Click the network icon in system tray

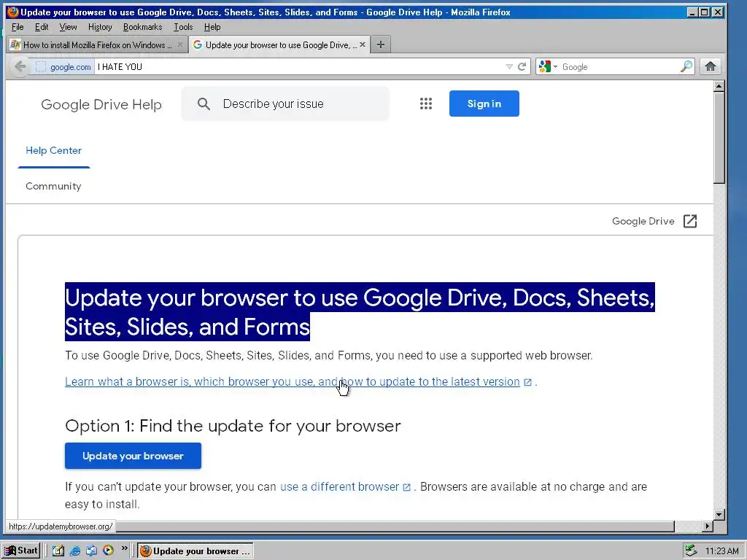(690, 551)
